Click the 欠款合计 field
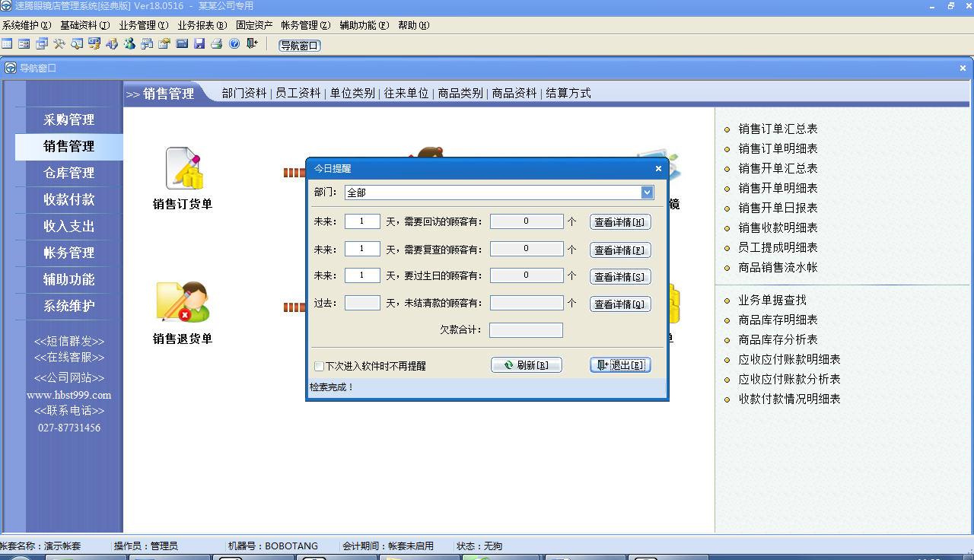The width and height of the screenshot is (974, 560). pos(526,330)
